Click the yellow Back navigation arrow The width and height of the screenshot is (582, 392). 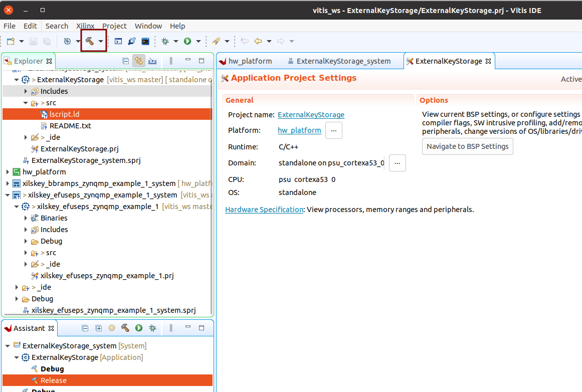click(x=258, y=41)
